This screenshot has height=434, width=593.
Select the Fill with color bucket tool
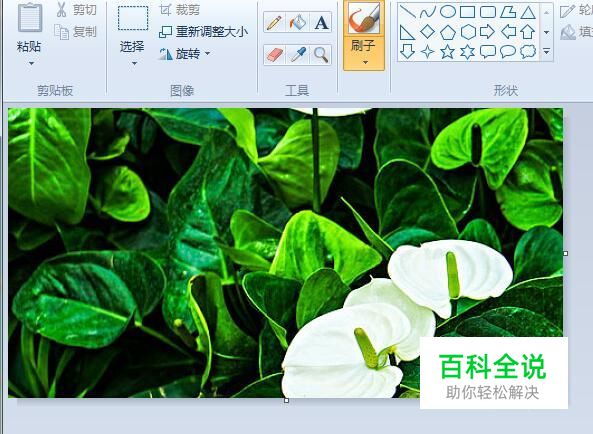tap(298, 22)
